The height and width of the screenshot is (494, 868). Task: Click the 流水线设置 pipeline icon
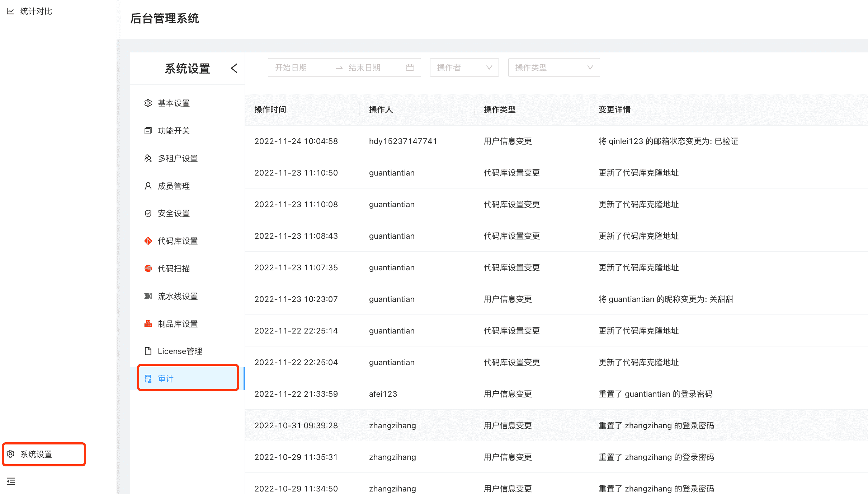tap(148, 296)
